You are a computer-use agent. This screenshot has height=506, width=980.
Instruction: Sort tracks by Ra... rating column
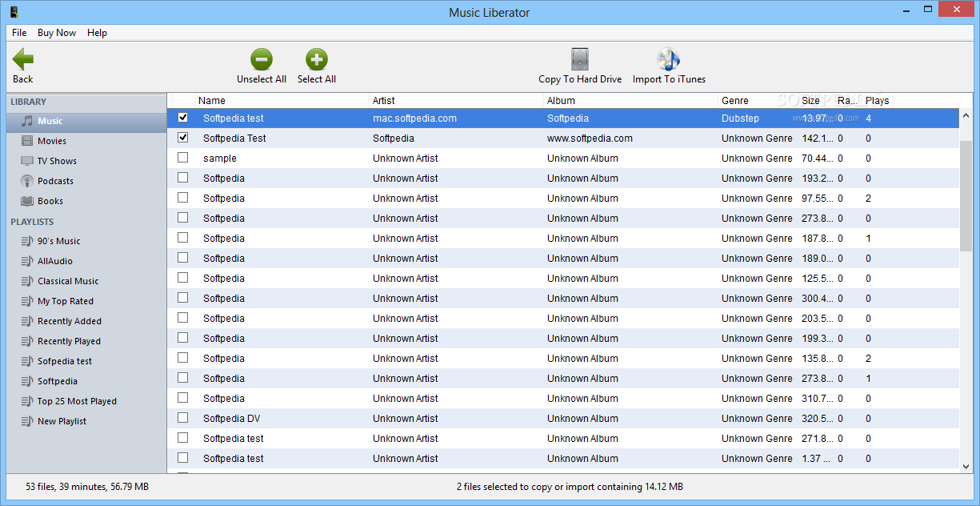click(x=847, y=101)
